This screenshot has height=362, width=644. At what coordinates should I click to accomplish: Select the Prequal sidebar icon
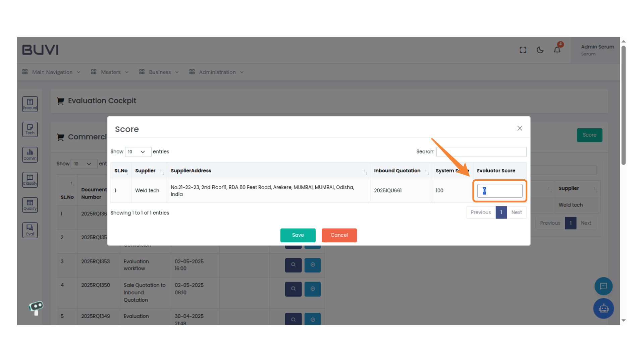click(30, 104)
